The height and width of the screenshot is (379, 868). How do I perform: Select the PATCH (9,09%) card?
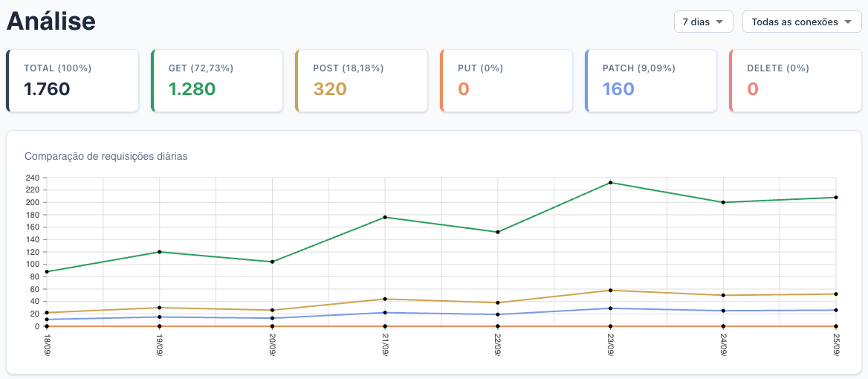pyautogui.click(x=651, y=81)
